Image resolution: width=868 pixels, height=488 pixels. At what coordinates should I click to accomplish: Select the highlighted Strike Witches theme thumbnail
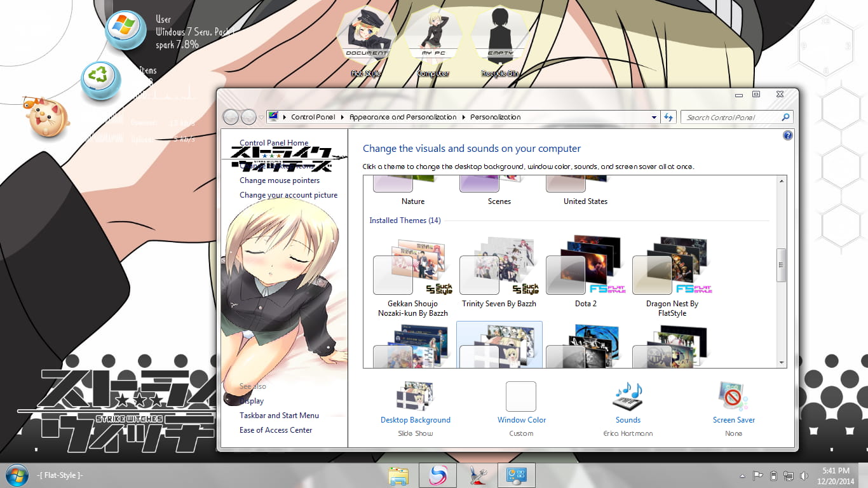pos(499,345)
